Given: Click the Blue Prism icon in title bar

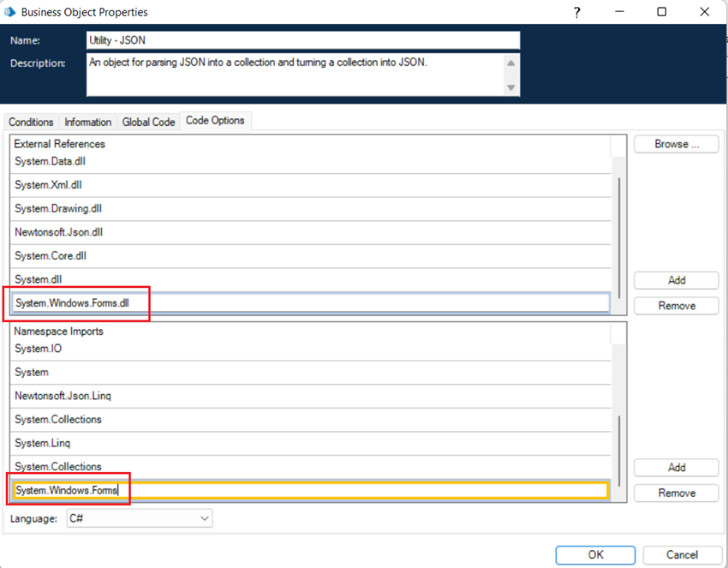Looking at the screenshot, I should tap(9, 12).
